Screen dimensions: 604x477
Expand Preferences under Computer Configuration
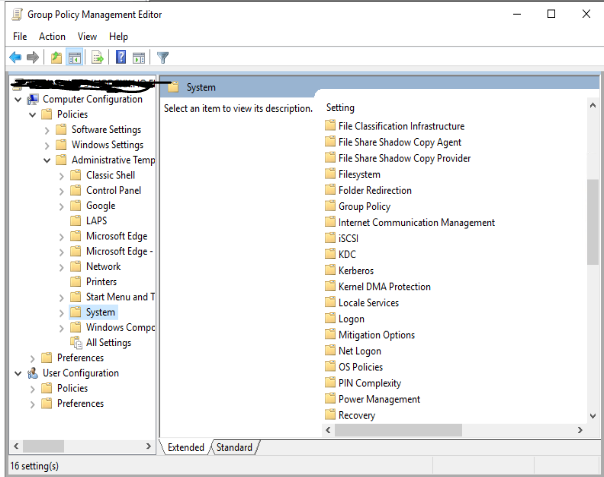[x=32, y=358]
